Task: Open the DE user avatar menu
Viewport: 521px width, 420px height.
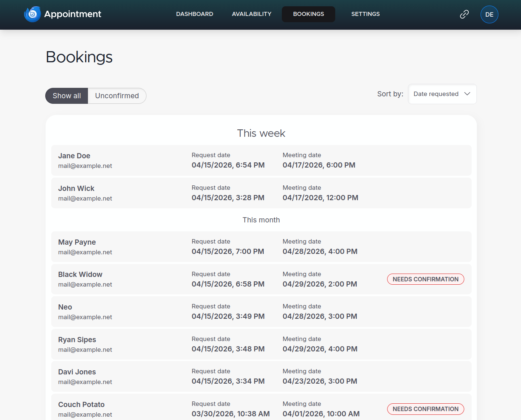Action: coord(489,14)
